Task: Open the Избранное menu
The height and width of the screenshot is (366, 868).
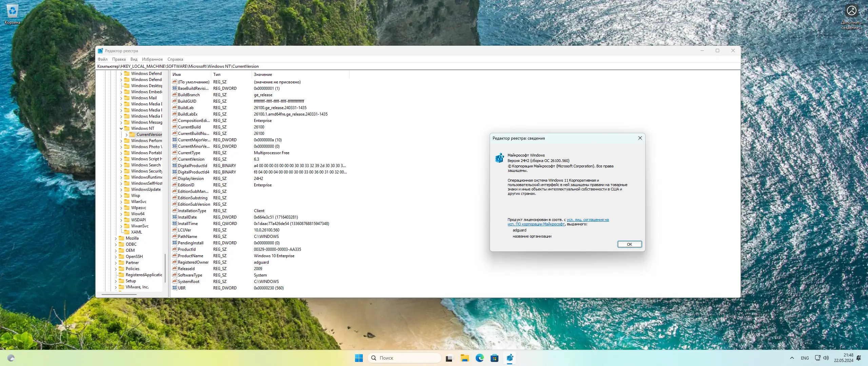Action: point(152,59)
